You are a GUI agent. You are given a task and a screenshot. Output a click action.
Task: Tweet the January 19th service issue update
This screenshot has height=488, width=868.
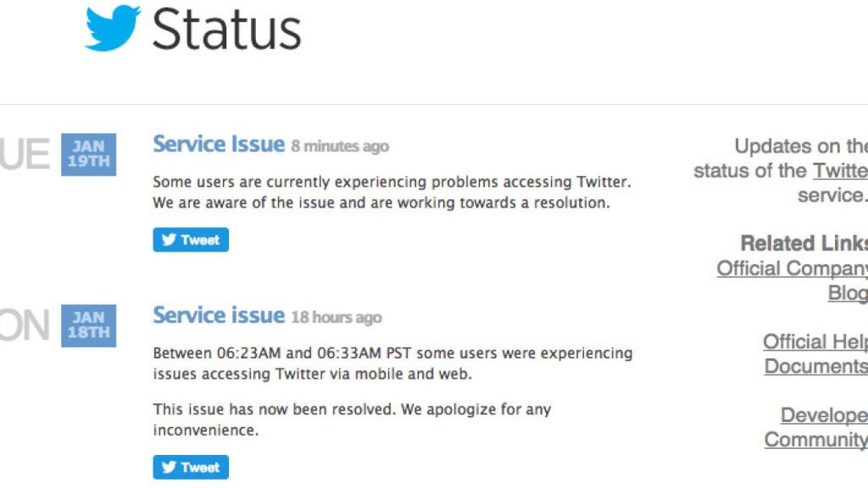click(191, 240)
